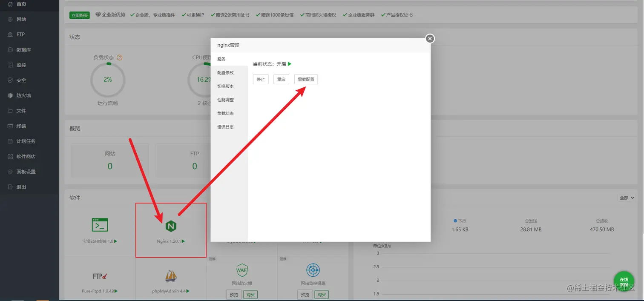
Task: Open the 数据库 database icon in sidebar
Action: pyautogui.click(x=11, y=50)
